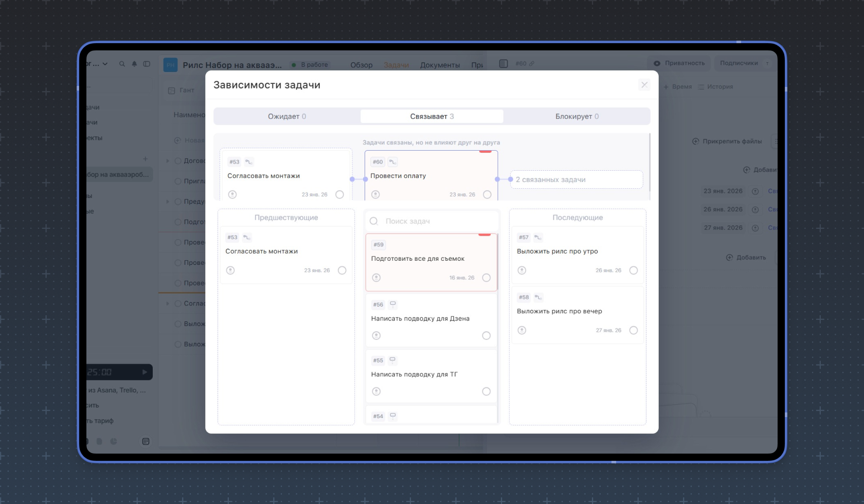Click subtask icon on task #56 card

coord(393,304)
